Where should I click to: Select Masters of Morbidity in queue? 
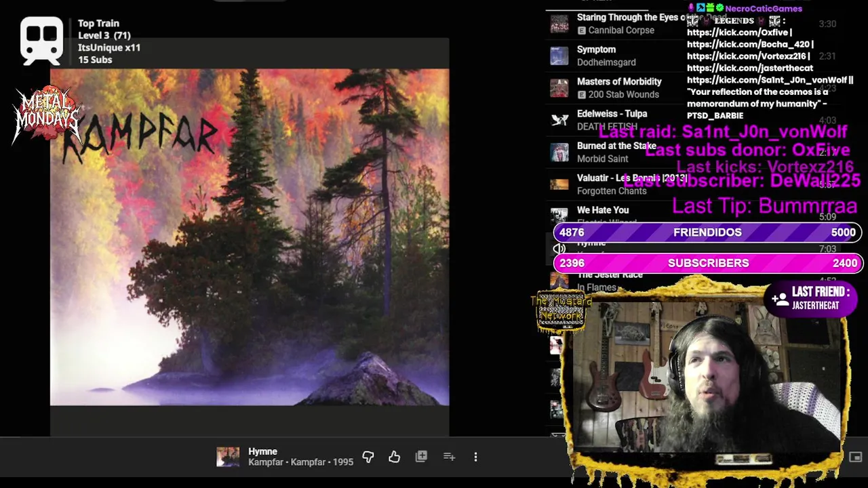619,81
